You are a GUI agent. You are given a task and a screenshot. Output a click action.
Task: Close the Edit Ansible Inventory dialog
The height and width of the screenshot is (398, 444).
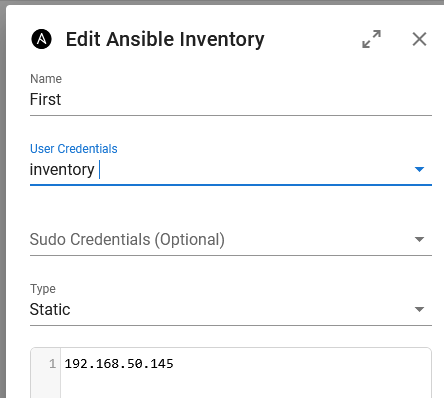tap(419, 39)
